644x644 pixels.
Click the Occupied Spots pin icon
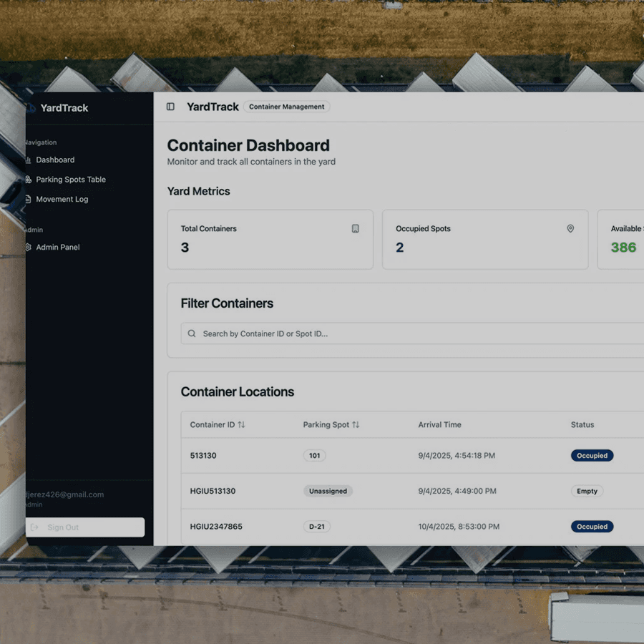570,228
